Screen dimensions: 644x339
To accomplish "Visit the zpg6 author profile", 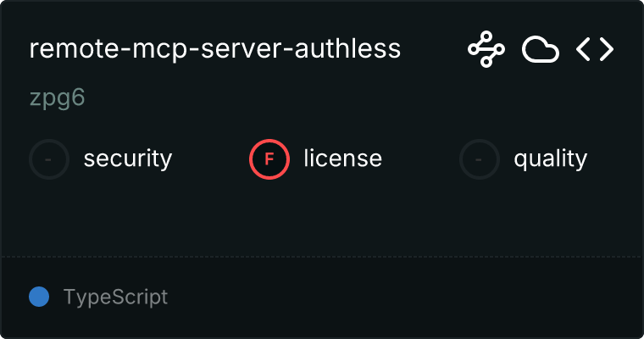I will [57, 98].
